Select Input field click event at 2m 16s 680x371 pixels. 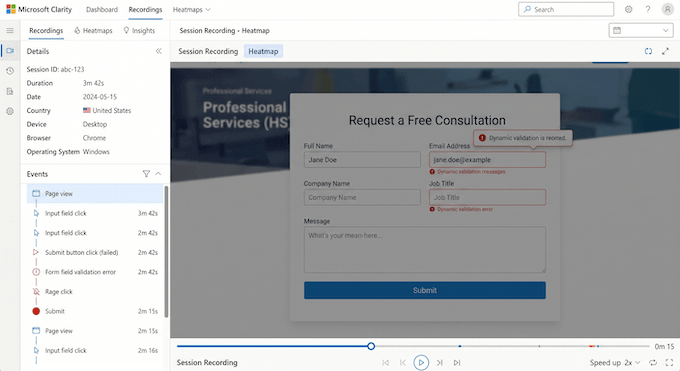pos(95,350)
